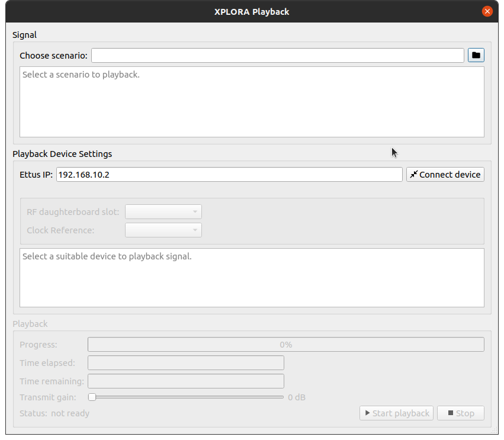Click the 'Status: not ready' text
Image resolution: width=504 pixels, height=440 pixels.
point(54,413)
